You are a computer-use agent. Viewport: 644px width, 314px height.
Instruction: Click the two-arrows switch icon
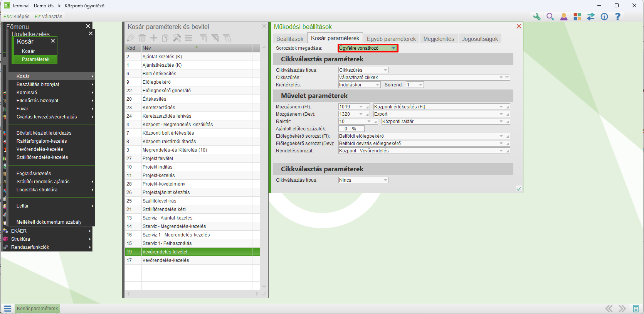(x=591, y=17)
